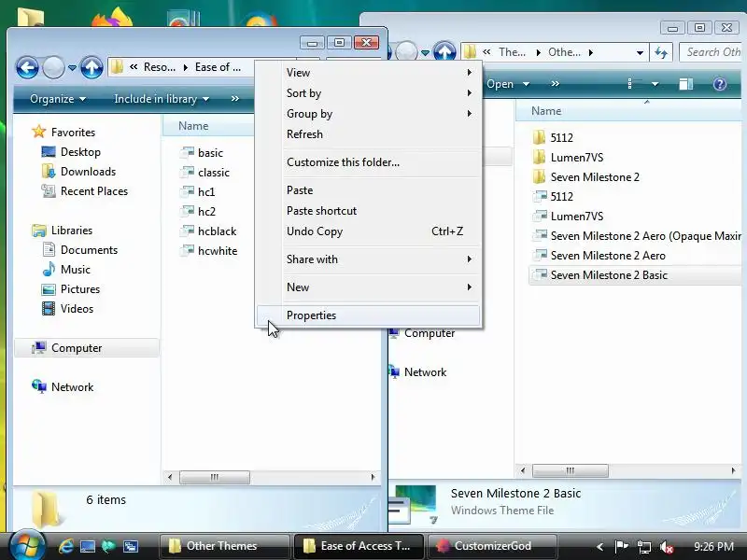Switch to CustomizerGod on the taskbar
747x560 pixels.
tap(492, 546)
